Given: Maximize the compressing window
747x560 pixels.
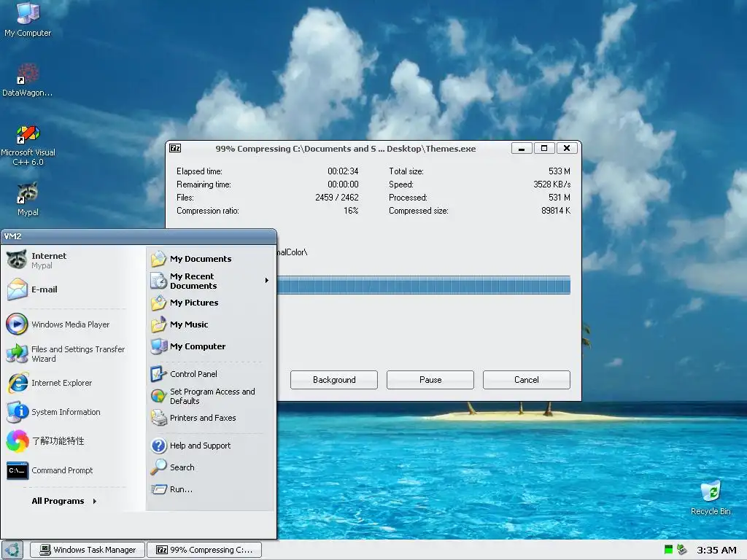Looking at the screenshot, I should tap(544, 148).
